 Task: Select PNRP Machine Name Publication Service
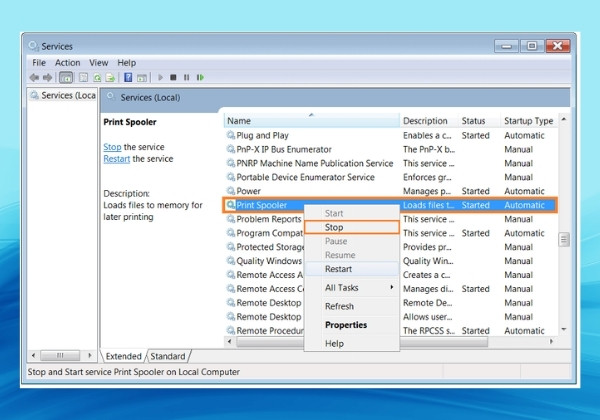[x=390, y=163]
